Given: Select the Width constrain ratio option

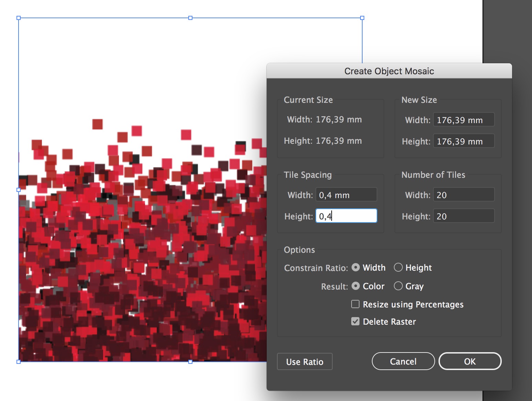Looking at the screenshot, I should click(356, 267).
